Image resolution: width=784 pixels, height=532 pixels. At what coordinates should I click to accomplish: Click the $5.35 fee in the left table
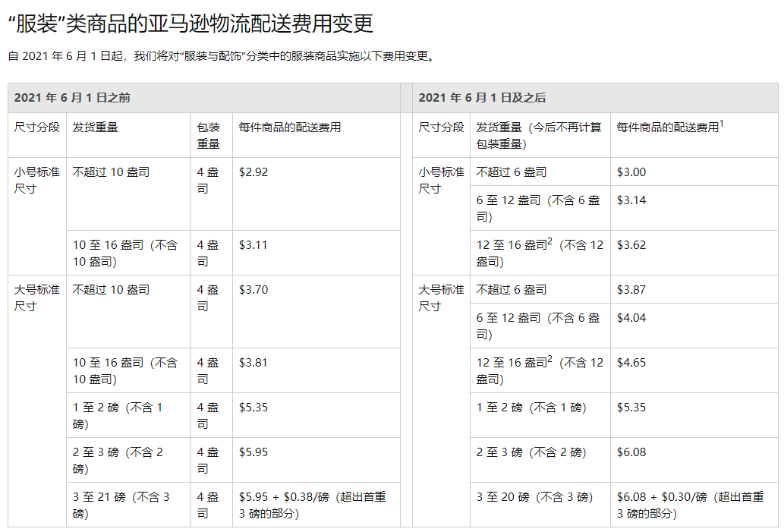[x=254, y=407]
